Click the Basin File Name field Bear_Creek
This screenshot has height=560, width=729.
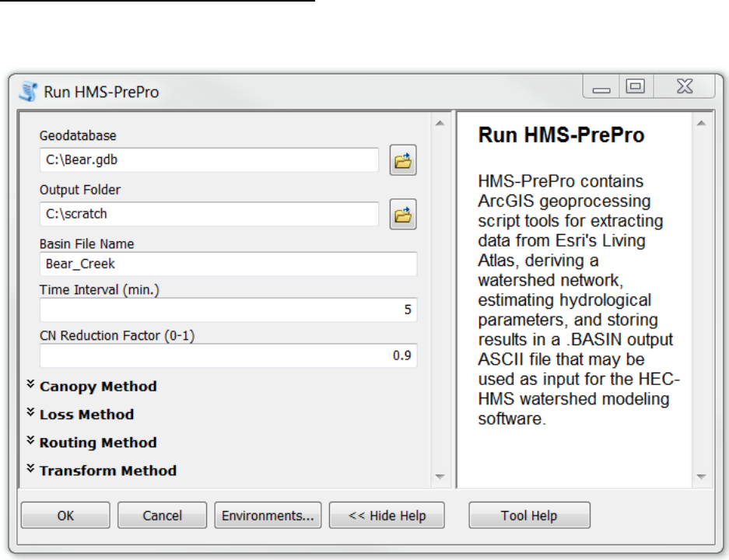(x=228, y=264)
